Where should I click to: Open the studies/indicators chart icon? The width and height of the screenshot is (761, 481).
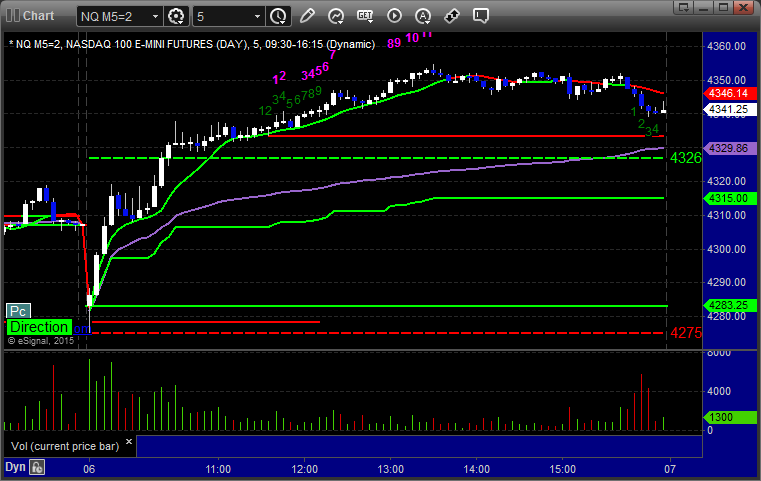[336, 16]
